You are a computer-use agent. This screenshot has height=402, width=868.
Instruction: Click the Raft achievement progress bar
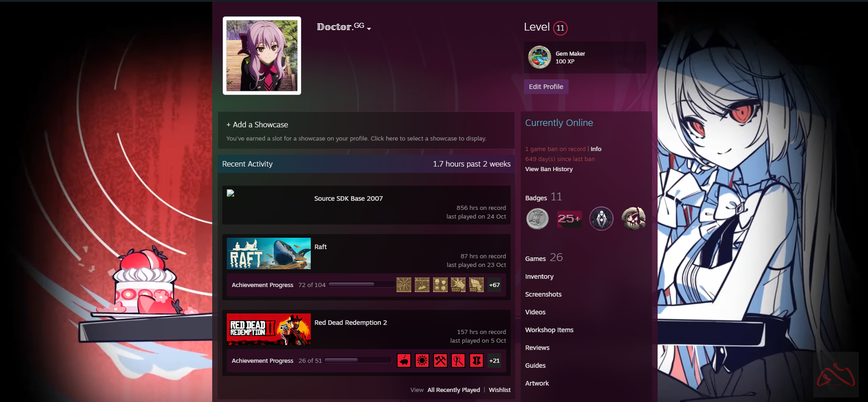(x=361, y=285)
